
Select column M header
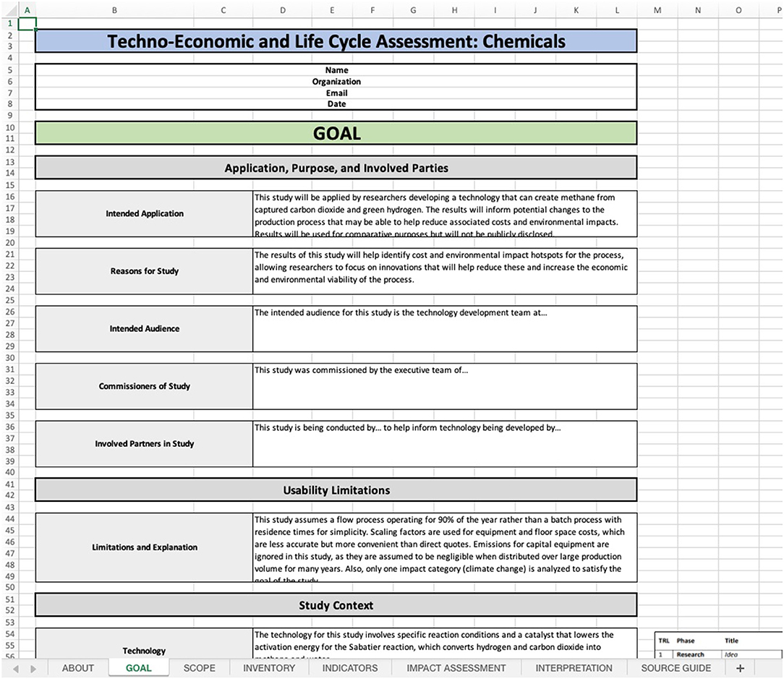coord(657,10)
